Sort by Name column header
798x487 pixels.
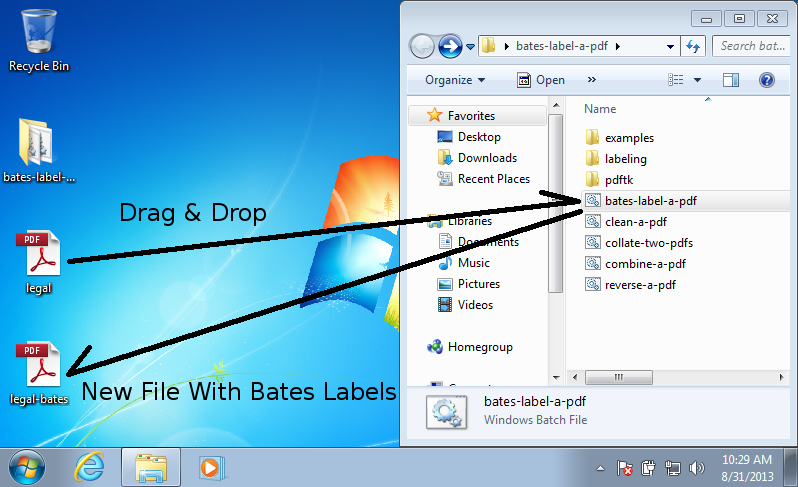click(x=600, y=109)
